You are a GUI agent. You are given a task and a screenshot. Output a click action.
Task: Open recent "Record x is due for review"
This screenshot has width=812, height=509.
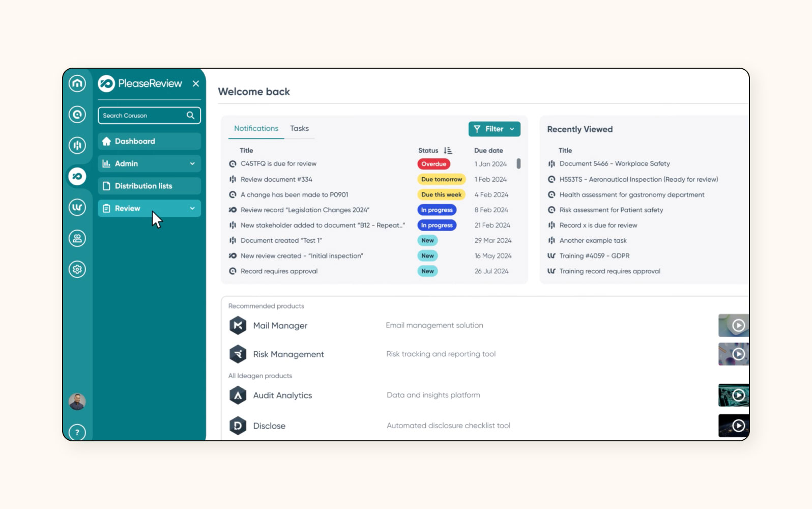pyautogui.click(x=598, y=225)
